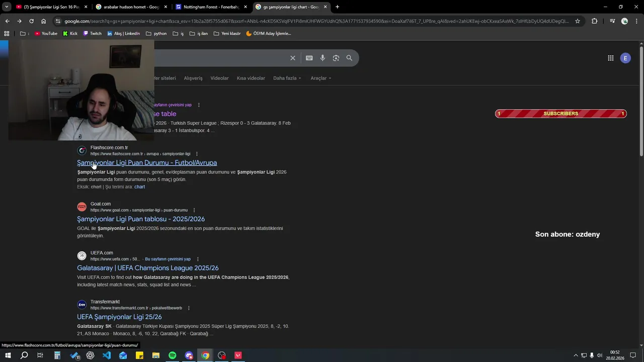The height and width of the screenshot is (362, 644).
Task: Open Şampiyonlar Ligi Puan Durumu Flashscore result
Action: pos(147,163)
